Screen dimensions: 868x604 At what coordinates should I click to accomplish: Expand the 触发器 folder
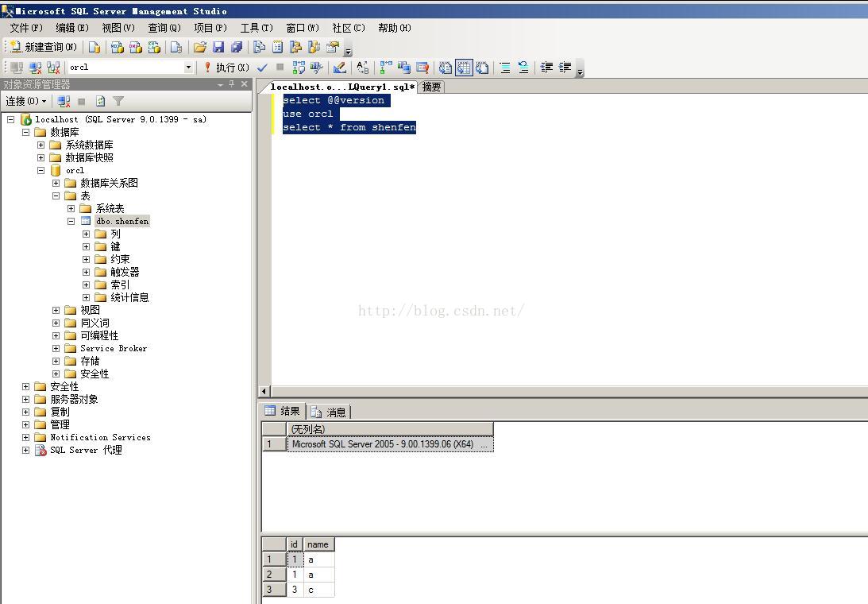point(86,272)
